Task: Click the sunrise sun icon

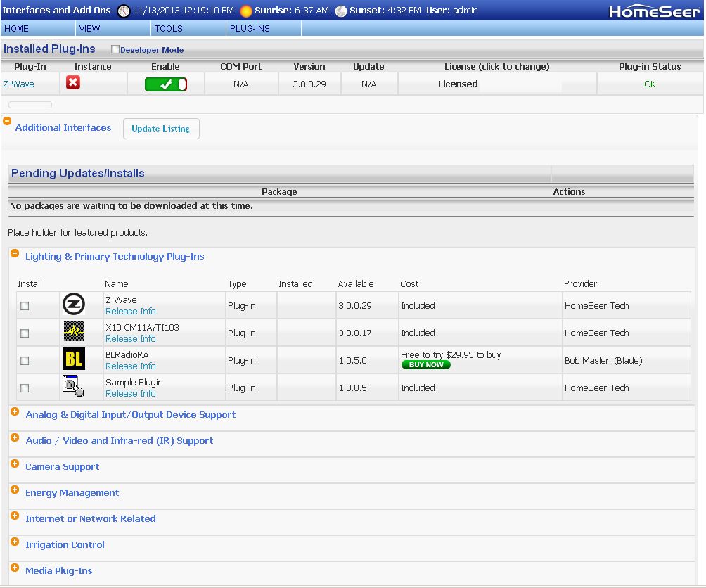Action: 246,11
